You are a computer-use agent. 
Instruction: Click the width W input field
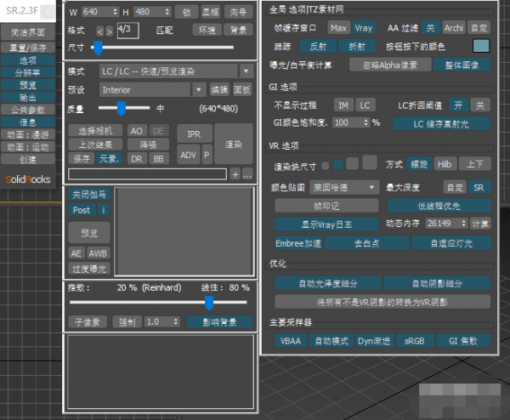click(97, 12)
